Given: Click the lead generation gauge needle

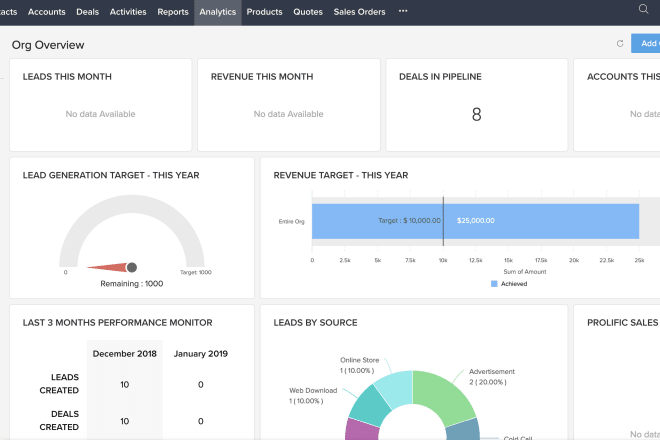Looking at the screenshot, I should (112, 267).
